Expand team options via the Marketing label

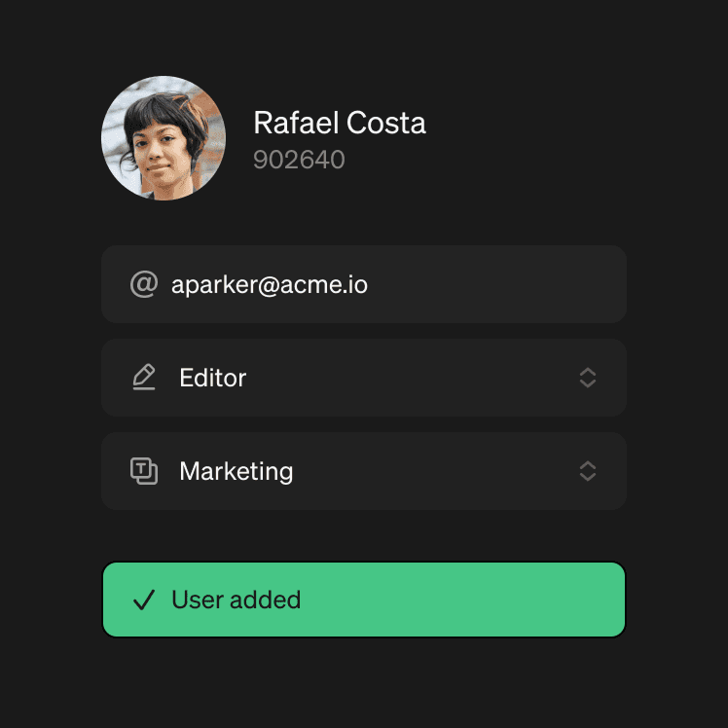point(237,471)
